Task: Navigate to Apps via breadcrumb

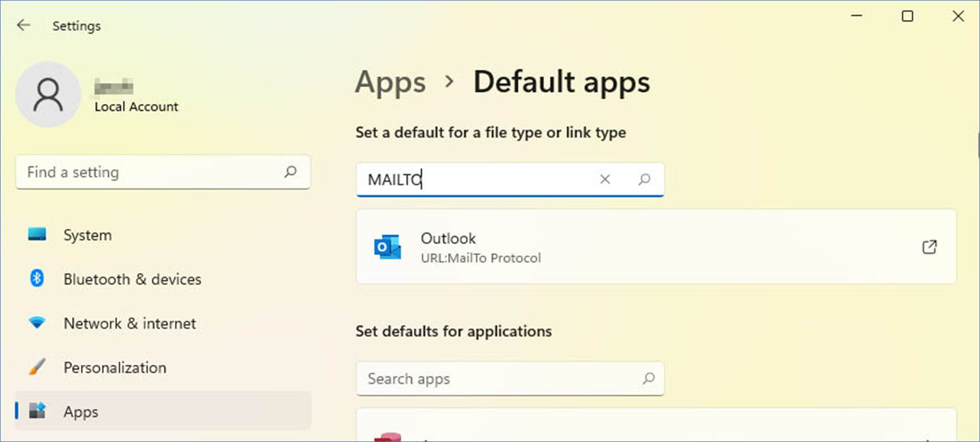Action: [x=390, y=82]
